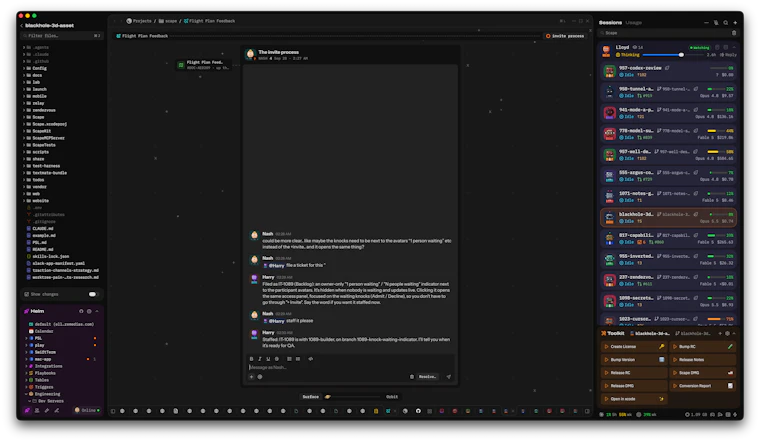Image resolution: width=760 pixels, height=442 pixels.
Task: Click the play icon on Release Notes
Action: pos(675,360)
